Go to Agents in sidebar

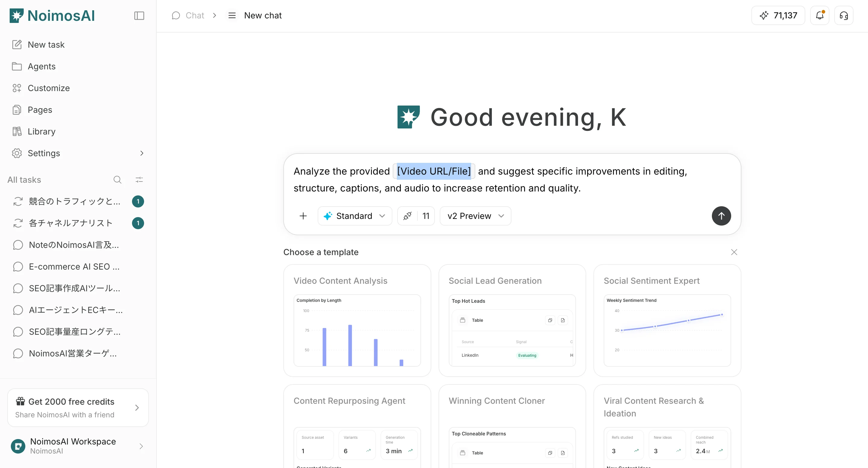(78, 66)
